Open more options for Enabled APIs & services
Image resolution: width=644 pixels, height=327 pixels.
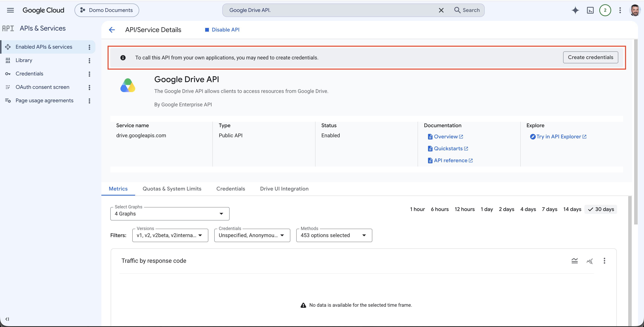pyautogui.click(x=89, y=47)
